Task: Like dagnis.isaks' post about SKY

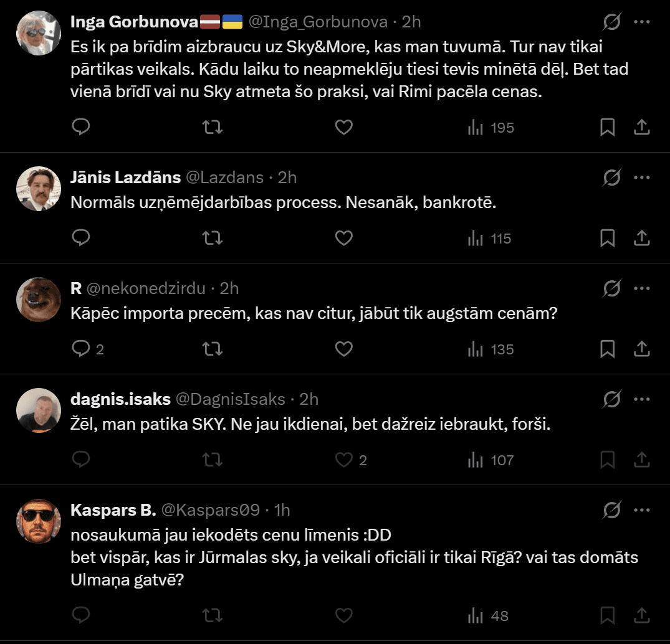Action: (x=344, y=460)
